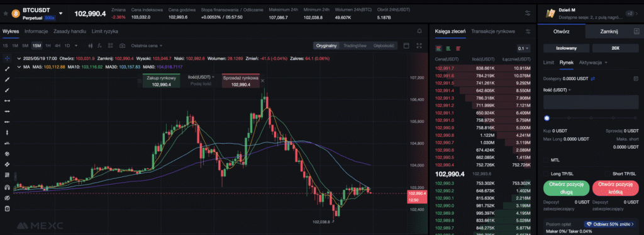This screenshot has width=644, height=235.
Task: Show asks only order book view
Action: point(458,49)
